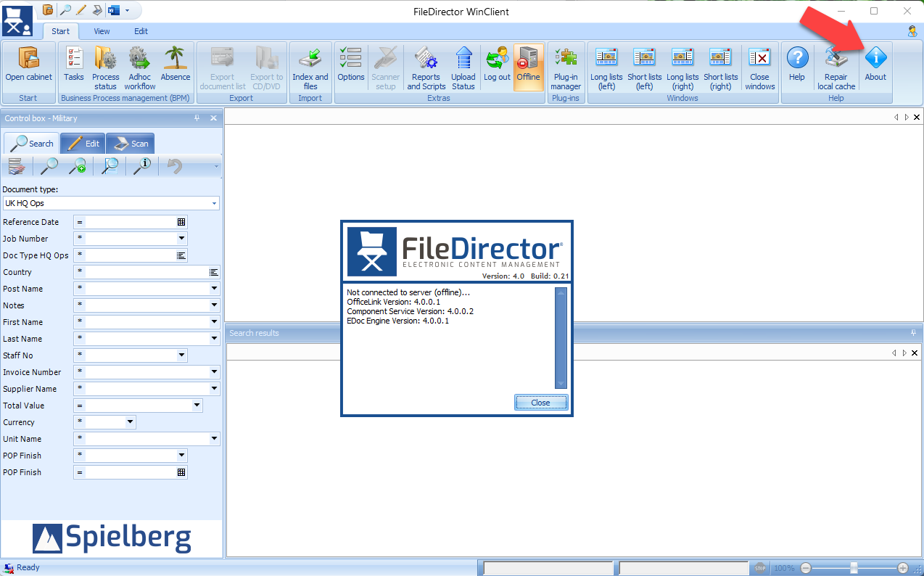Image resolution: width=924 pixels, height=576 pixels.
Task: Click the zoom out minus button
Action: point(806,568)
